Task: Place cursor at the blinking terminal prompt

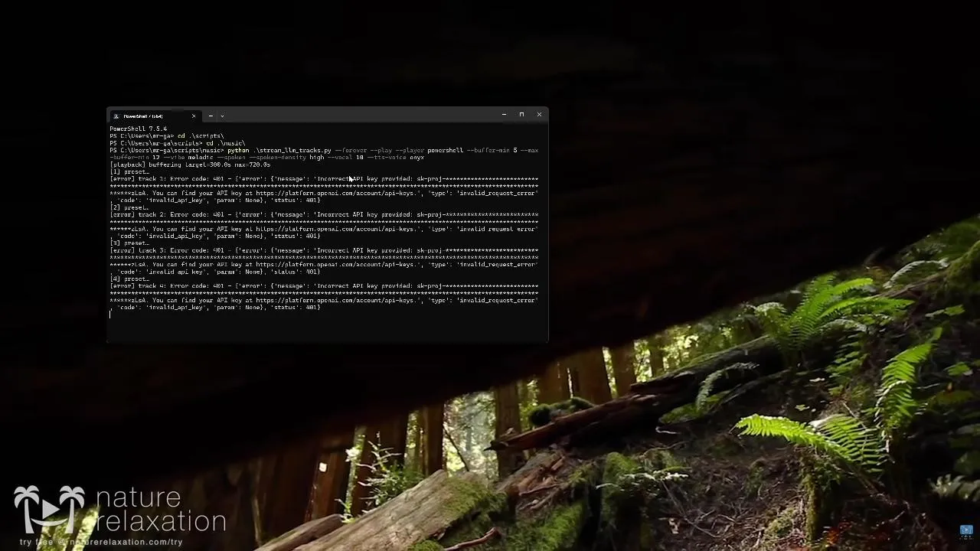Action: (x=110, y=314)
